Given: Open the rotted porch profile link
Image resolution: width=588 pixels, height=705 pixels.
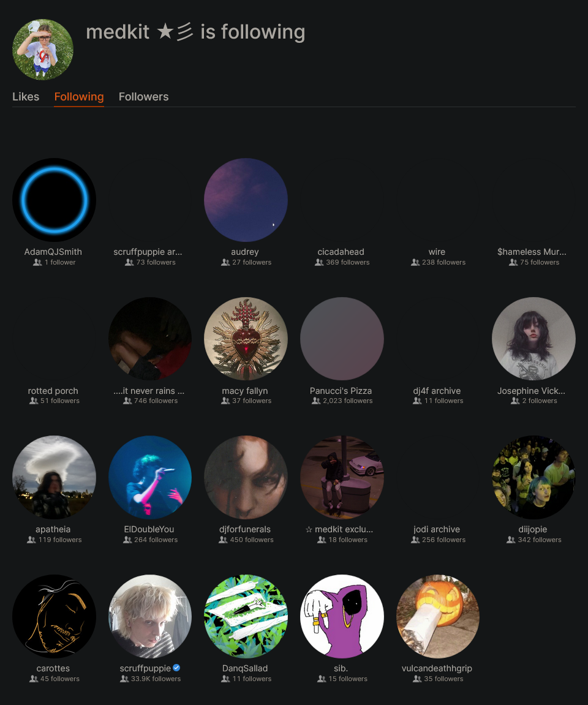Looking at the screenshot, I should click(x=53, y=391).
